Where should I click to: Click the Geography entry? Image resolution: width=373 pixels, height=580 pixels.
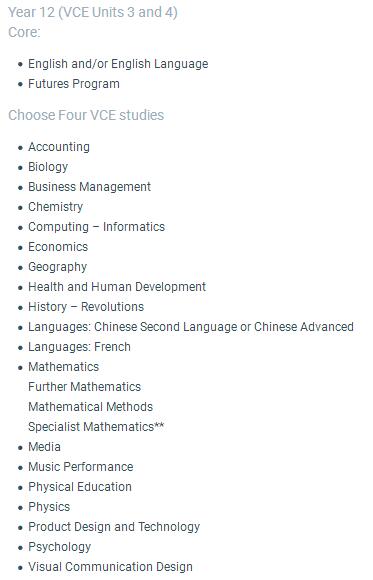tap(58, 267)
